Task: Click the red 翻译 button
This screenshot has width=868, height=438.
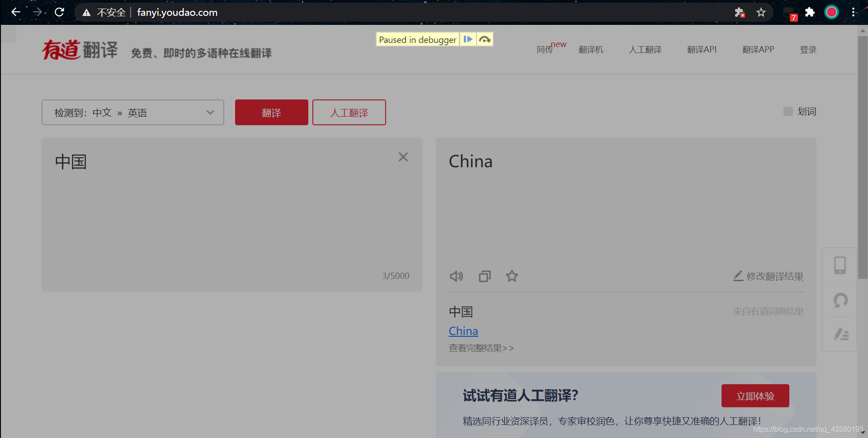Action: coord(272,112)
